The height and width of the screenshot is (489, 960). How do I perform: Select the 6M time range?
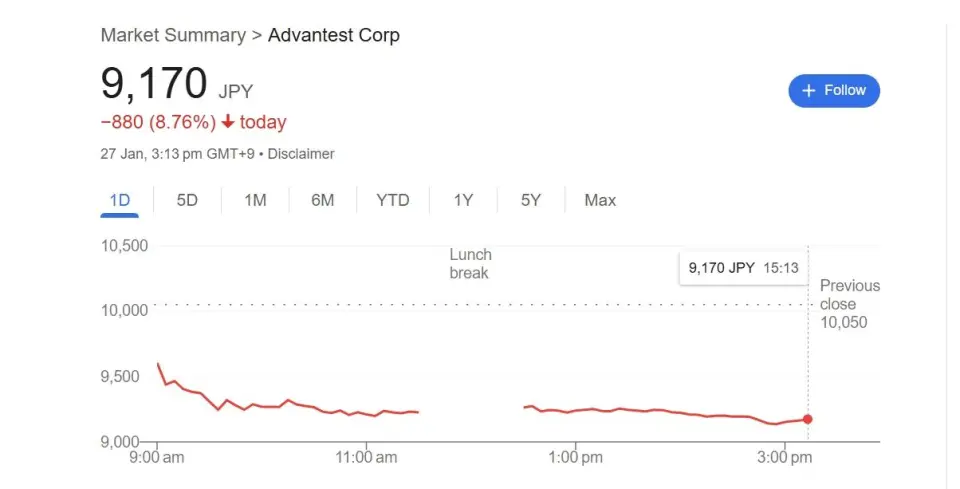[x=322, y=200]
